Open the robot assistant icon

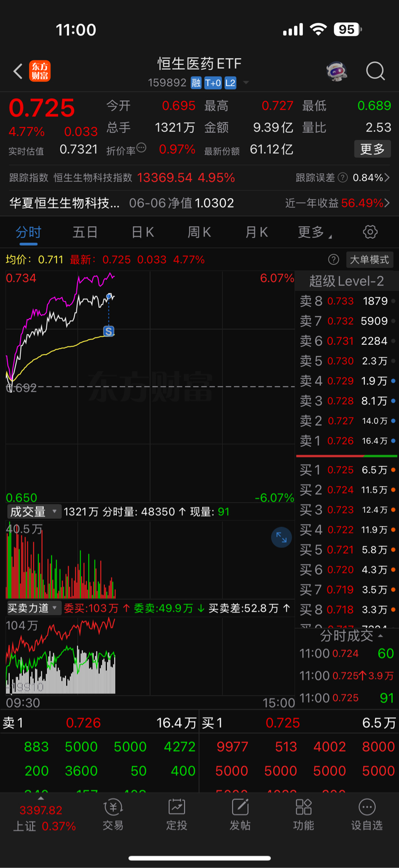pos(337,71)
